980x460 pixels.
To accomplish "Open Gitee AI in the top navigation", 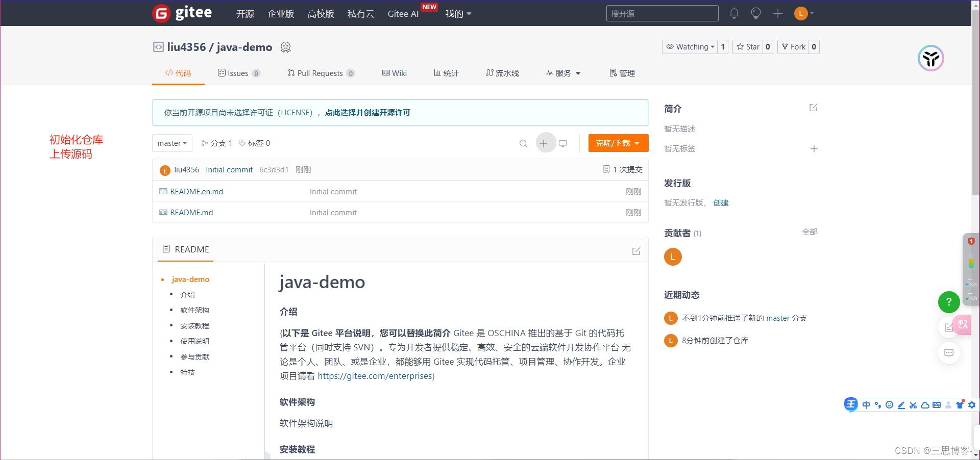I will click(x=403, y=14).
